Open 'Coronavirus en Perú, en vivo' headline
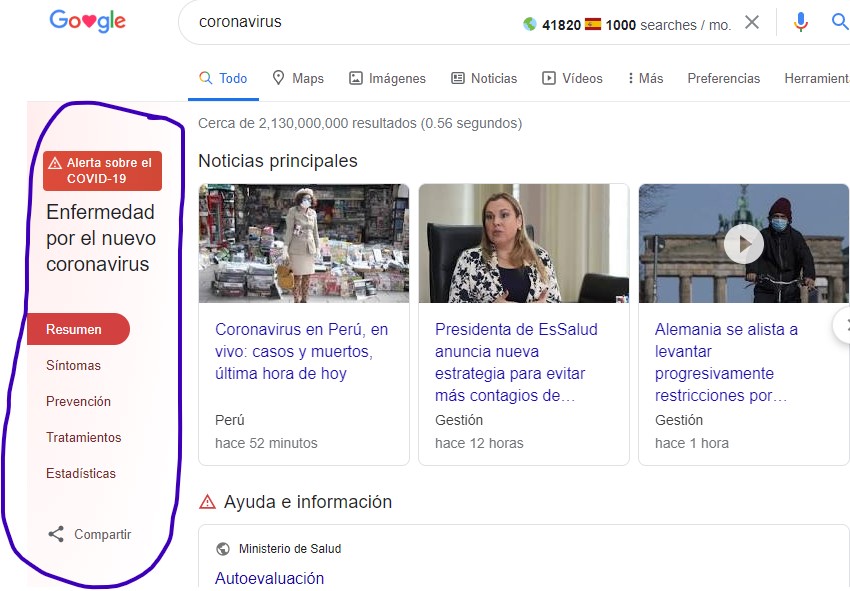 [301, 351]
